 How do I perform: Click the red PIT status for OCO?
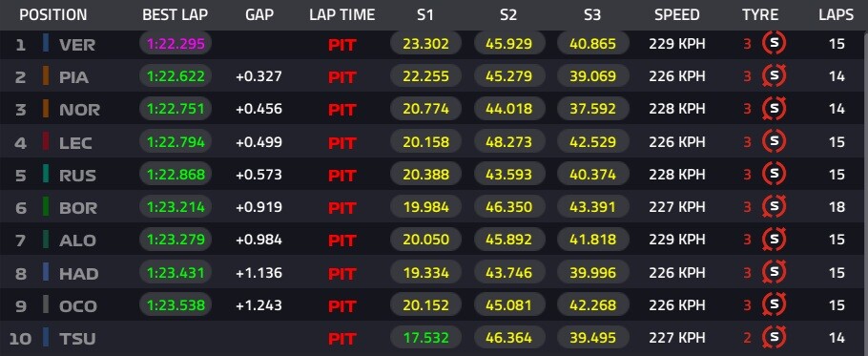(x=342, y=305)
